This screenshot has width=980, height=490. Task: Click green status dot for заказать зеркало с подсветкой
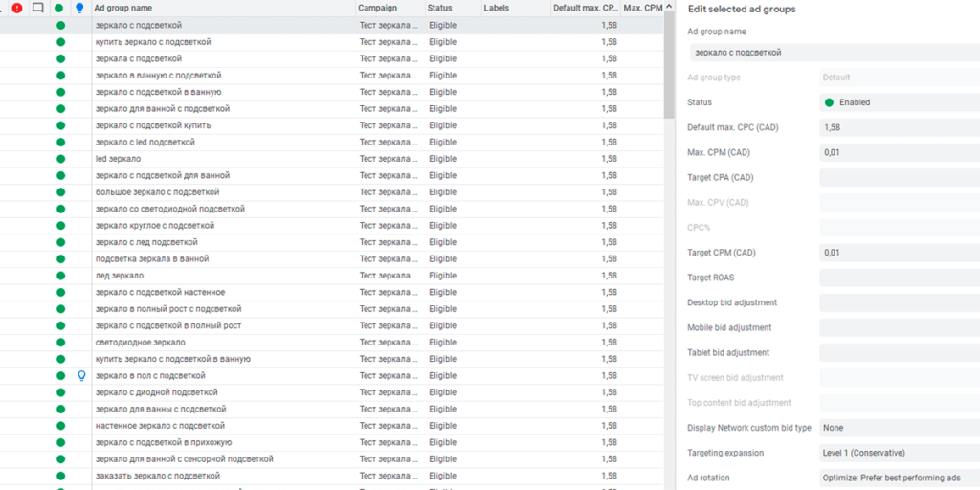click(60, 476)
